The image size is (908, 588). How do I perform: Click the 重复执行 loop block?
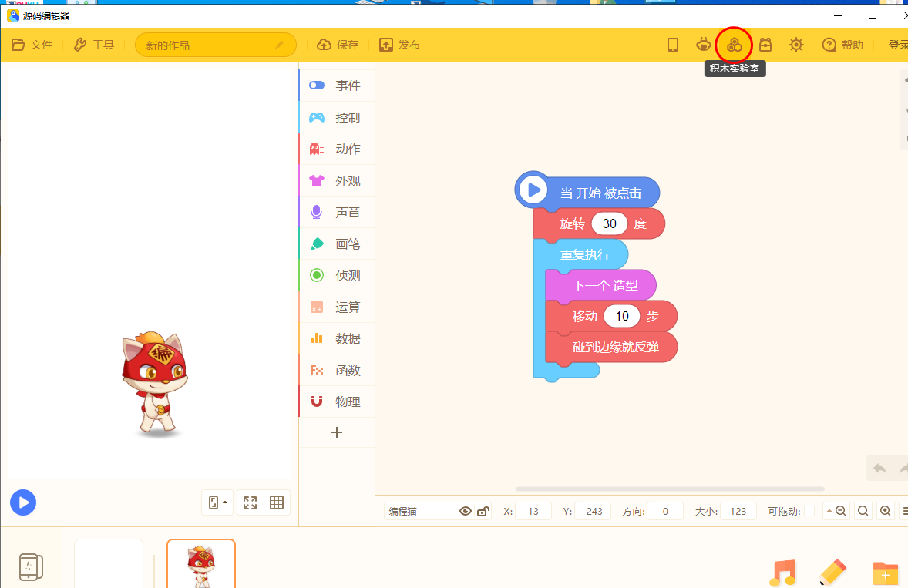585,254
